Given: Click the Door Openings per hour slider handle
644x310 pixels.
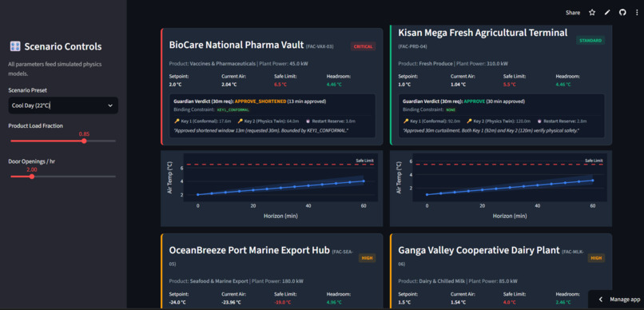Looking at the screenshot, I should [x=32, y=177].
